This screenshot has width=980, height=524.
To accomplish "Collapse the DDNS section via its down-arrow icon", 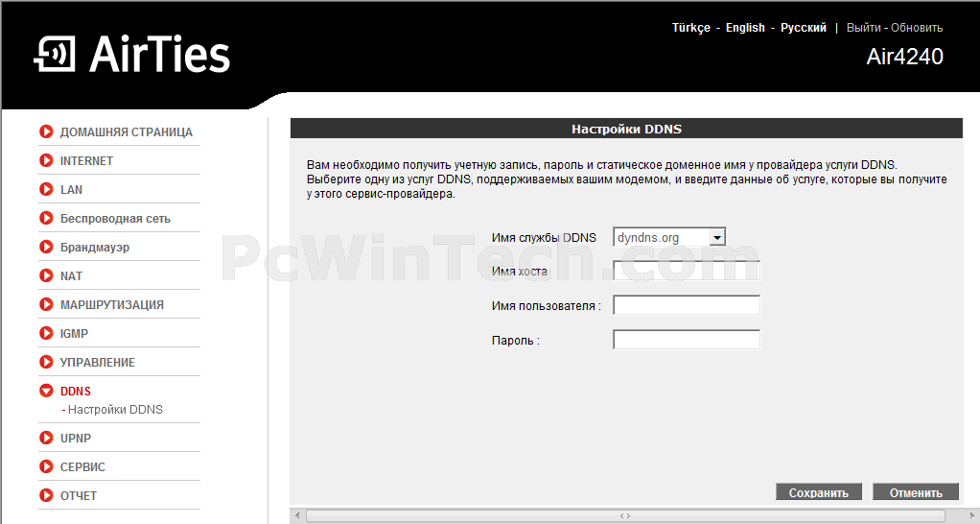I will tap(46, 391).
